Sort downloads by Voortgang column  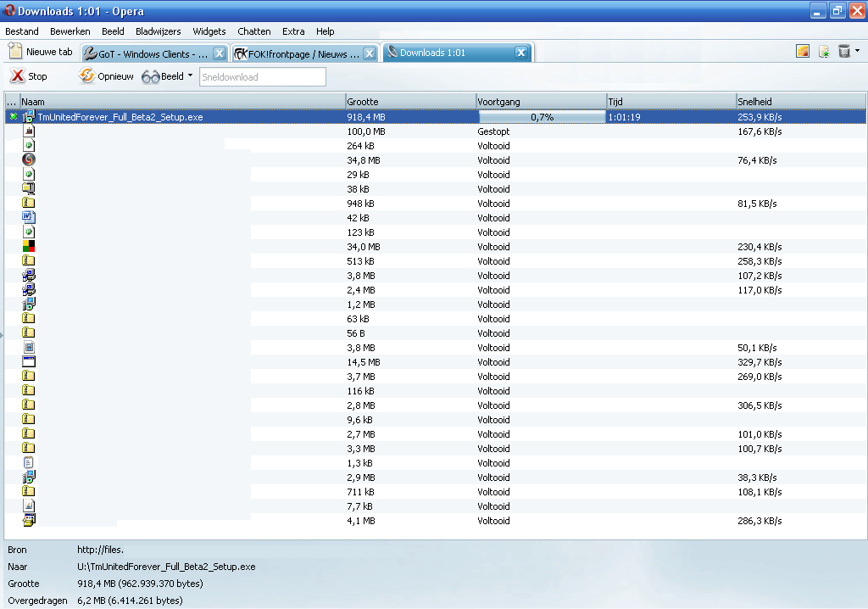(x=541, y=102)
